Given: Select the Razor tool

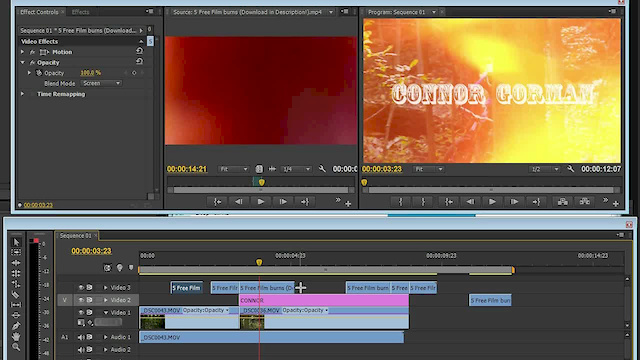Looking at the screenshot, I should coord(16,294).
